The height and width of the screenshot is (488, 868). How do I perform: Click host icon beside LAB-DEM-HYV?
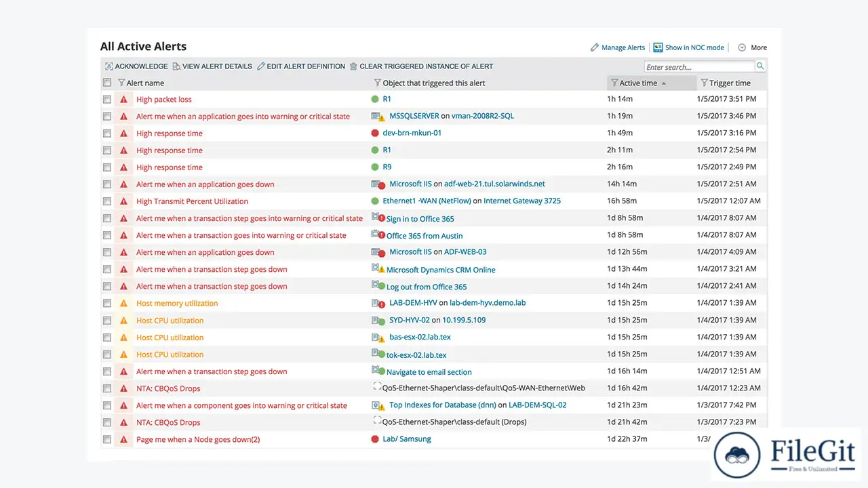378,303
